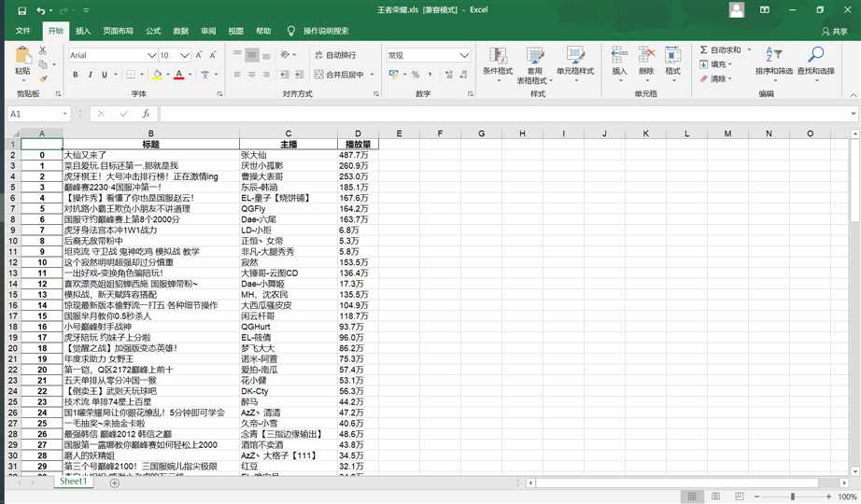Switch to Page Layout view in status bar
This screenshot has width=861, height=504.
coord(715,497)
